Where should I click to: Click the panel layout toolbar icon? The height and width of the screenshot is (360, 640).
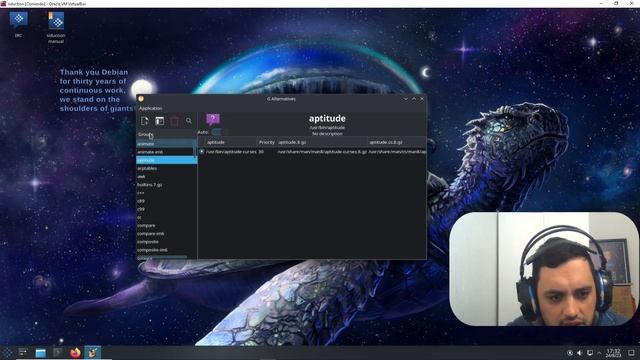click(x=160, y=121)
